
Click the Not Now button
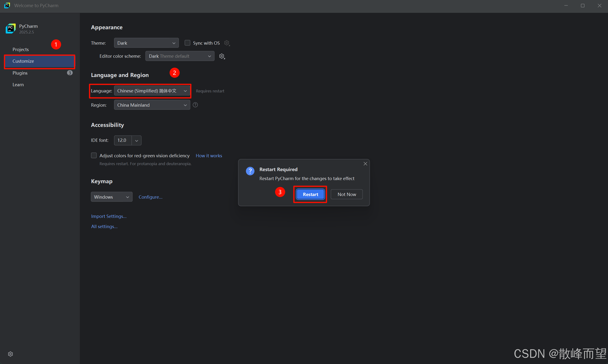pyautogui.click(x=347, y=194)
